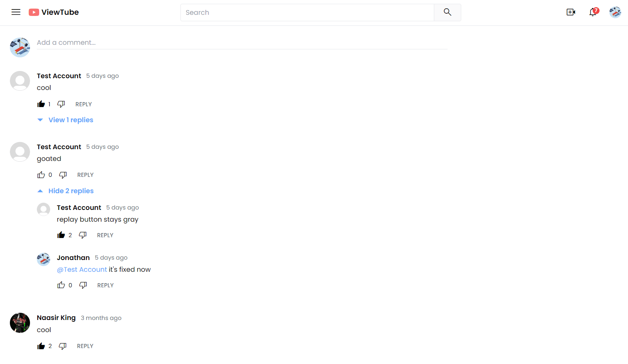Open the user profile avatar menu
628x364 pixels.
pyautogui.click(x=615, y=12)
